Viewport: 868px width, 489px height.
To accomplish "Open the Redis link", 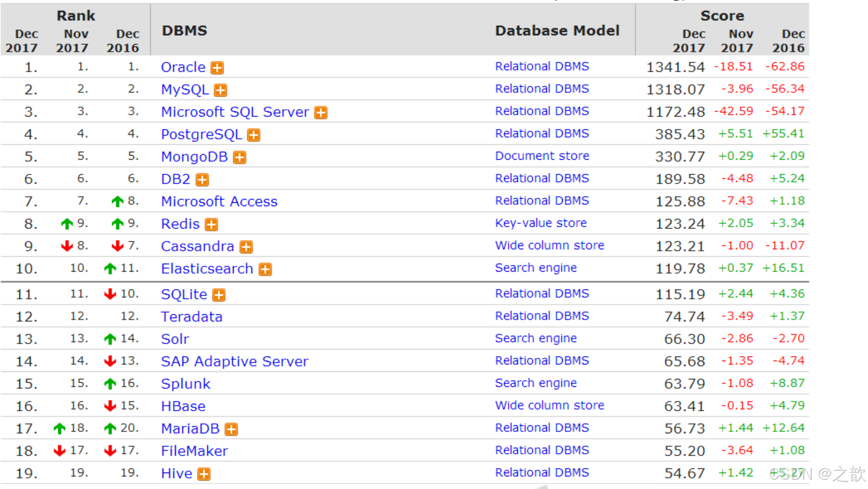I will [180, 224].
